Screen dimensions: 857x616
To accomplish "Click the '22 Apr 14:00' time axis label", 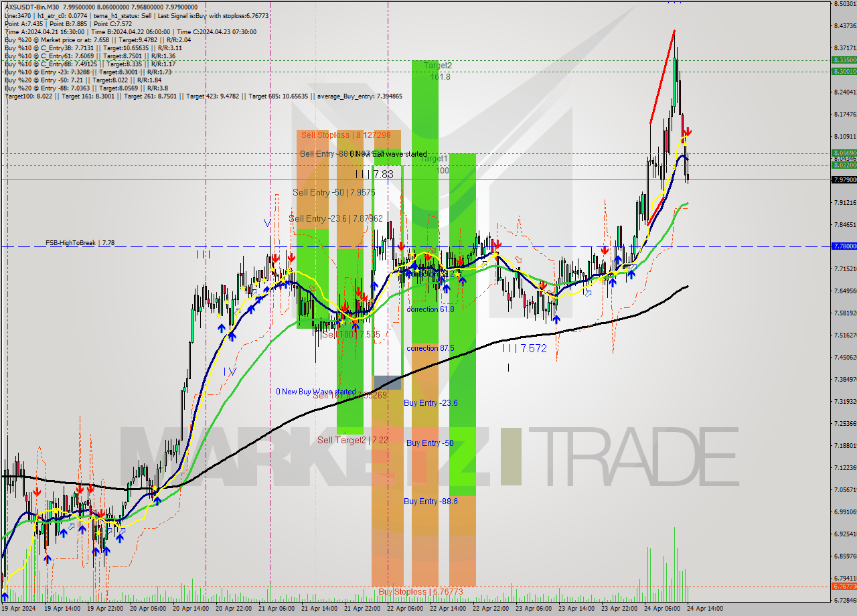I will point(447,609).
